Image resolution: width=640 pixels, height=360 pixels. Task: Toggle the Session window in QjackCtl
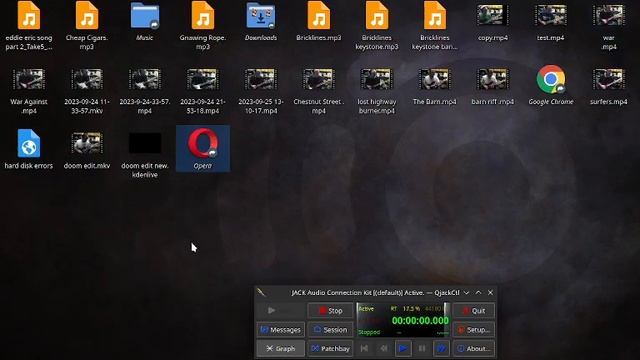[330, 329]
